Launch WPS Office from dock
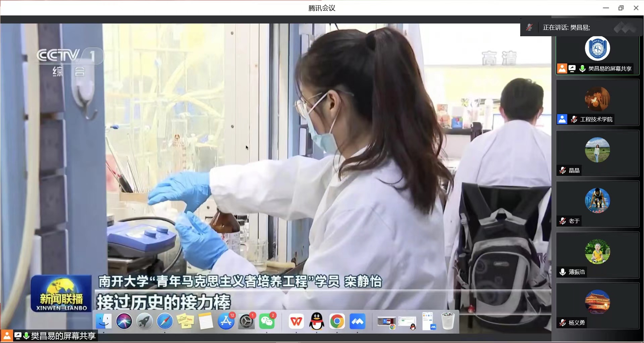This screenshot has height=343, width=644. (296, 322)
